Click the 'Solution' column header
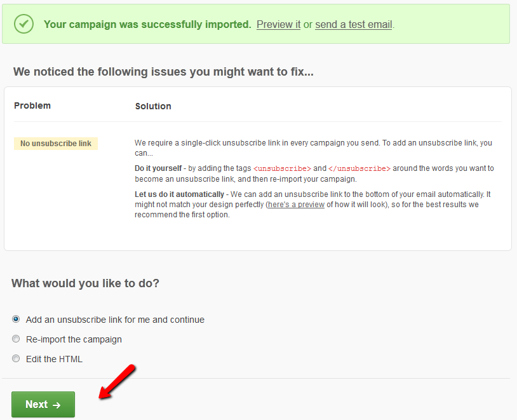 (x=153, y=106)
